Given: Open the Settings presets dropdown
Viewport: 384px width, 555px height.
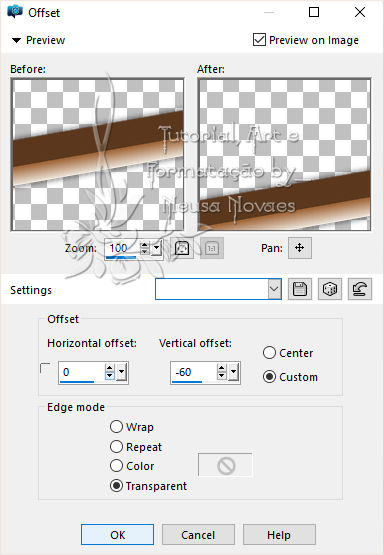Looking at the screenshot, I should (274, 289).
